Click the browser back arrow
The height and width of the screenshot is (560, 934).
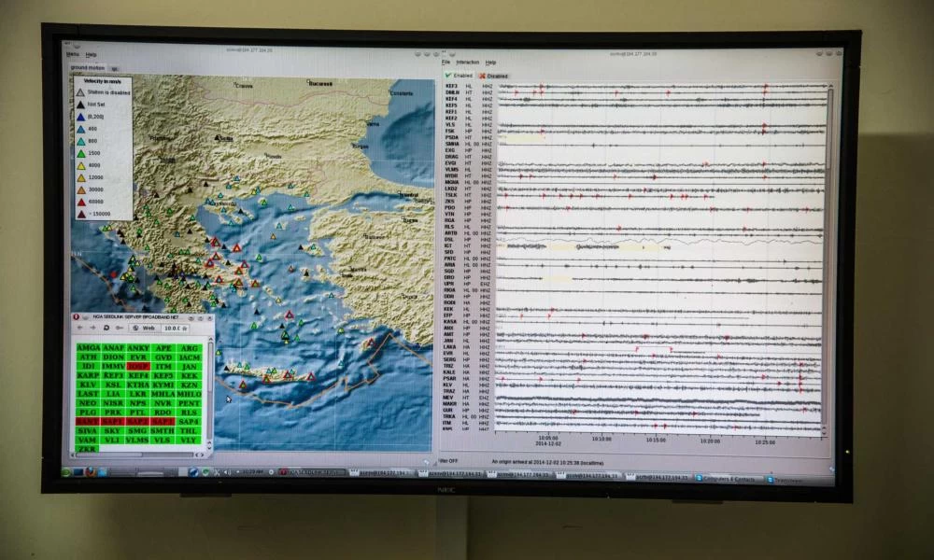(80, 328)
